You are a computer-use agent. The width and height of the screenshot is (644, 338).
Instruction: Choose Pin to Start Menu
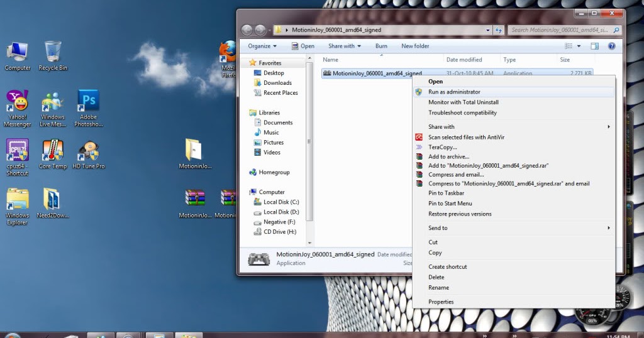pos(514,203)
